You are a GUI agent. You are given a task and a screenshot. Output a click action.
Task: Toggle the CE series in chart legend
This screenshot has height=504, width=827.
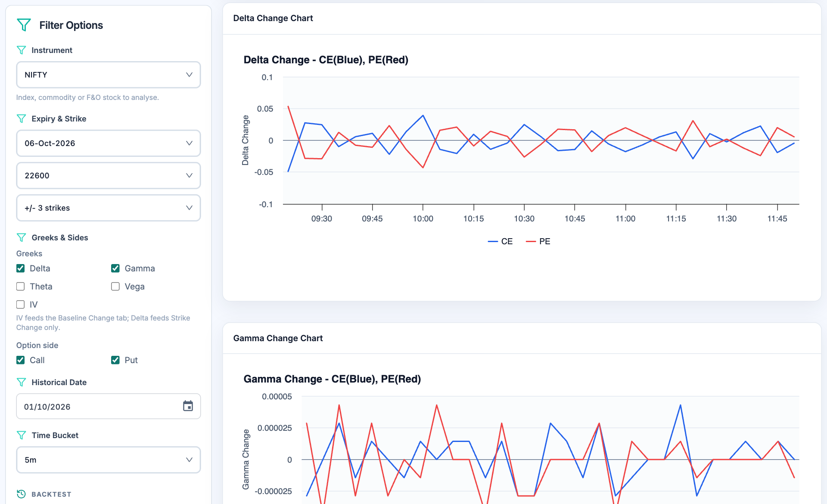point(500,241)
